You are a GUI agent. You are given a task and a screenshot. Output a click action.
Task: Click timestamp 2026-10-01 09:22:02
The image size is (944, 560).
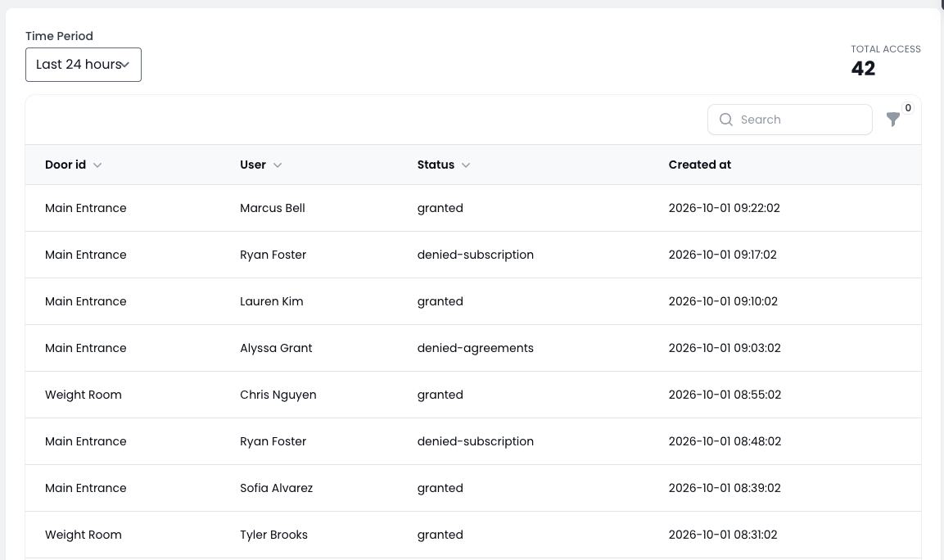pyautogui.click(x=725, y=208)
